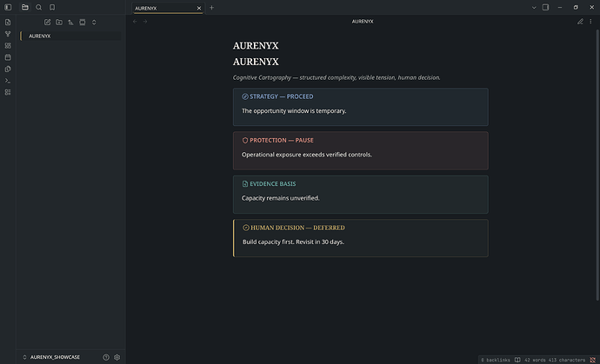Open the command palette terminal icon

pyautogui.click(x=8, y=81)
